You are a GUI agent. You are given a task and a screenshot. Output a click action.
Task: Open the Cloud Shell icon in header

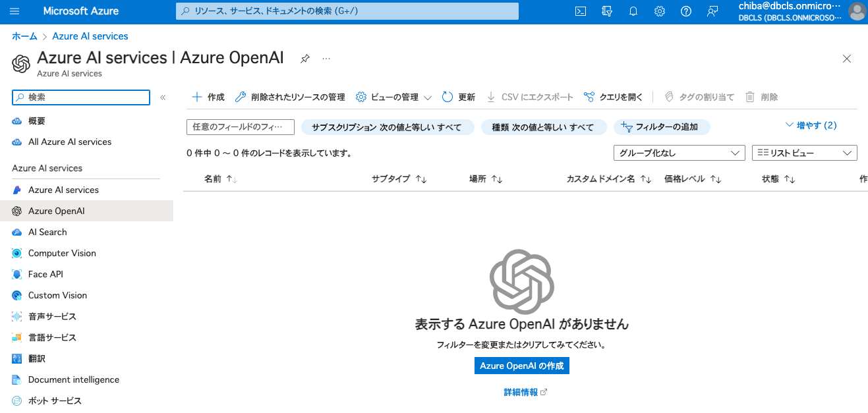click(581, 11)
